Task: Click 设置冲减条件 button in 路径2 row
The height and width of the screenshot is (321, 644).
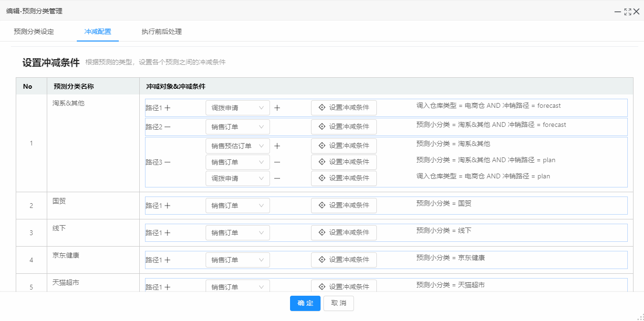Action: (343, 127)
